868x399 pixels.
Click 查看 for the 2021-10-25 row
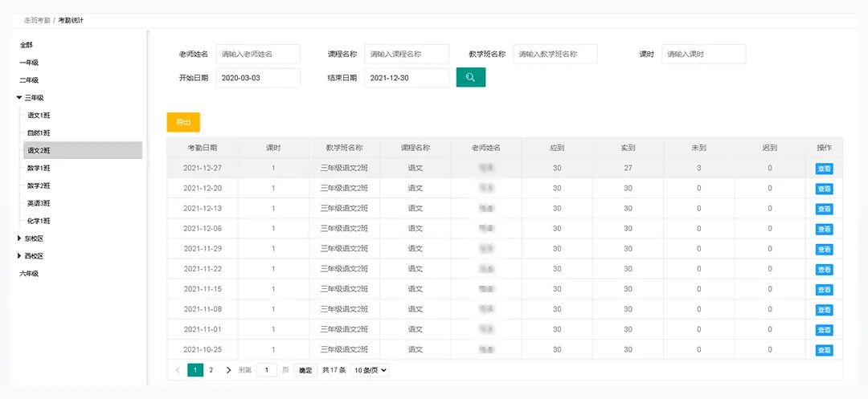point(824,350)
